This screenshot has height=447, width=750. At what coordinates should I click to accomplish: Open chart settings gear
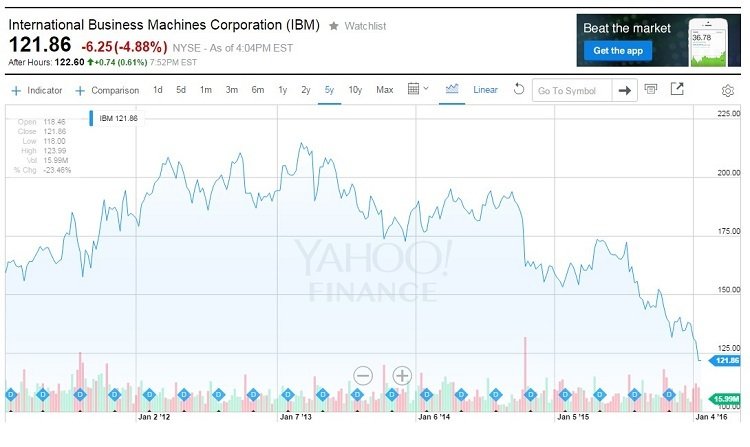[x=728, y=91]
